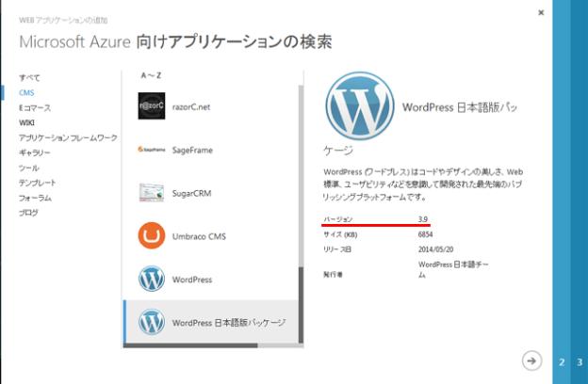588x384 pixels.
Task: Select the WIKI category
Action: (26, 122)
